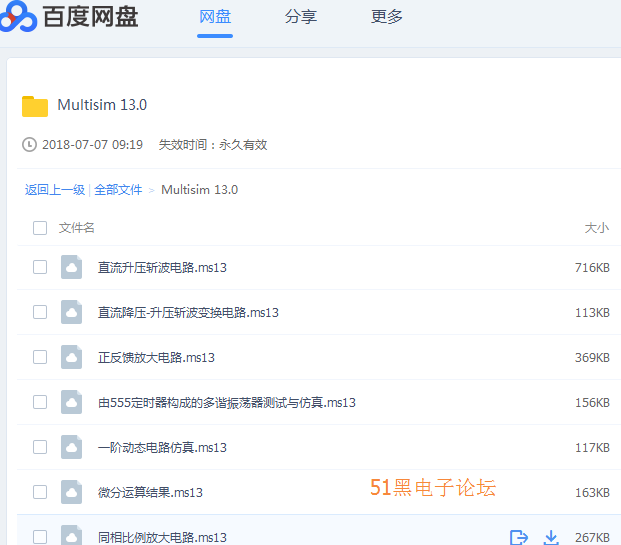Screen dimensions: 621x545
Task: Check the box for 一阶动态电路仿真.ms13
Action: tap(40, 447)
